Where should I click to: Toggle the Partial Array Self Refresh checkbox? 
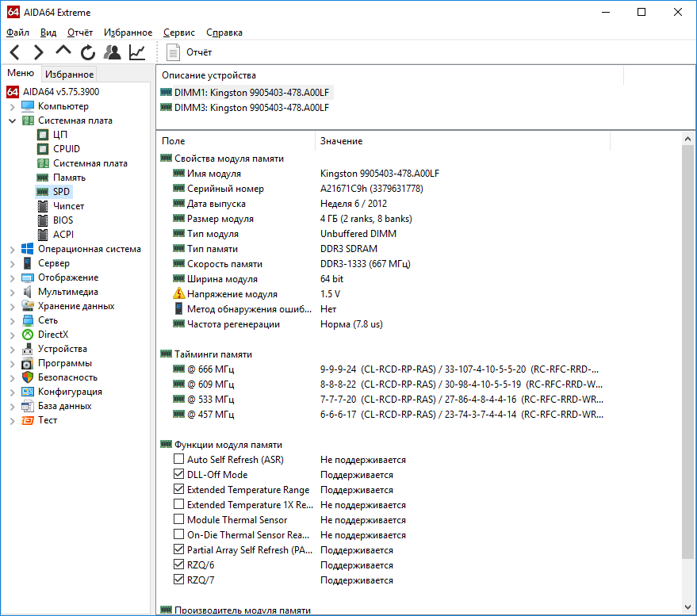pos(178,549)
